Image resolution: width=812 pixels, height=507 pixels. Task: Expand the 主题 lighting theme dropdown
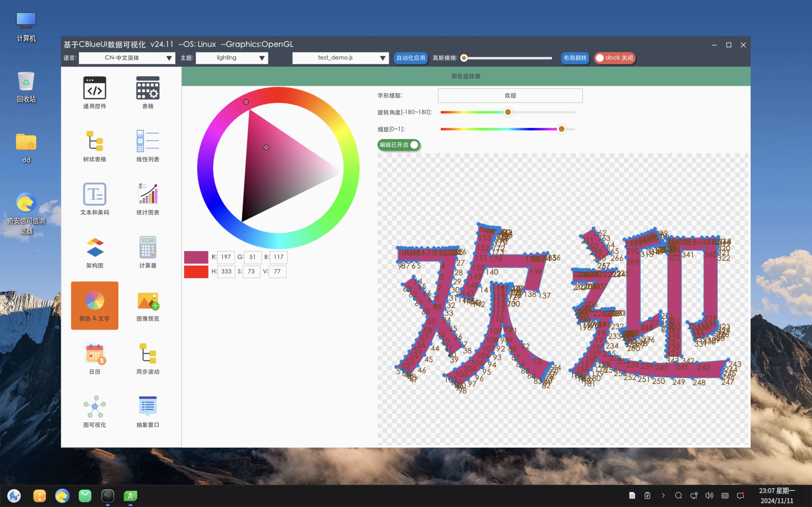[232, 58]
